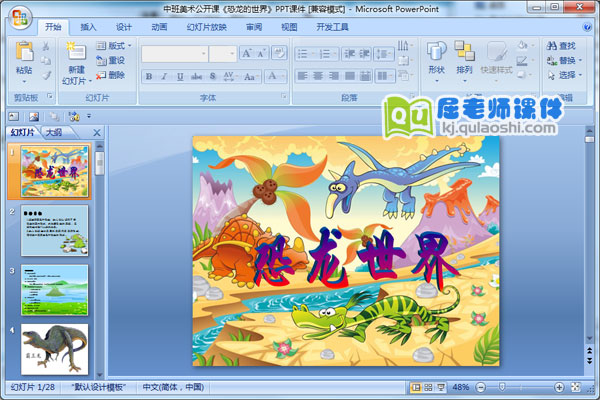
Task: Click the font name combo box
Action: coord(174,54)
